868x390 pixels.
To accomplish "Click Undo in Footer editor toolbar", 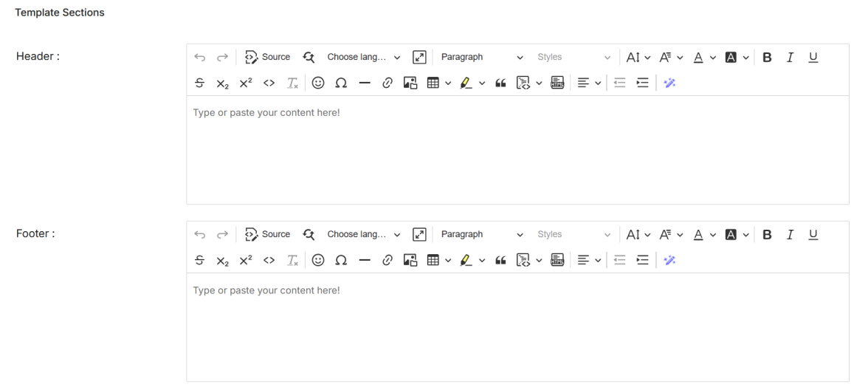I will click(200, 234).
